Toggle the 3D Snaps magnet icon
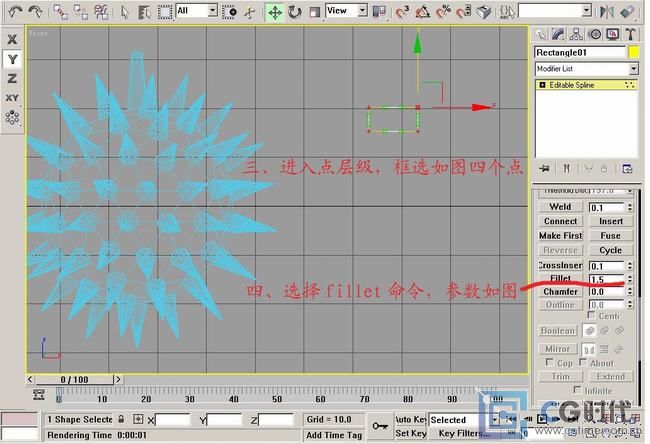 pyautogui.click(x=401, y=12)
